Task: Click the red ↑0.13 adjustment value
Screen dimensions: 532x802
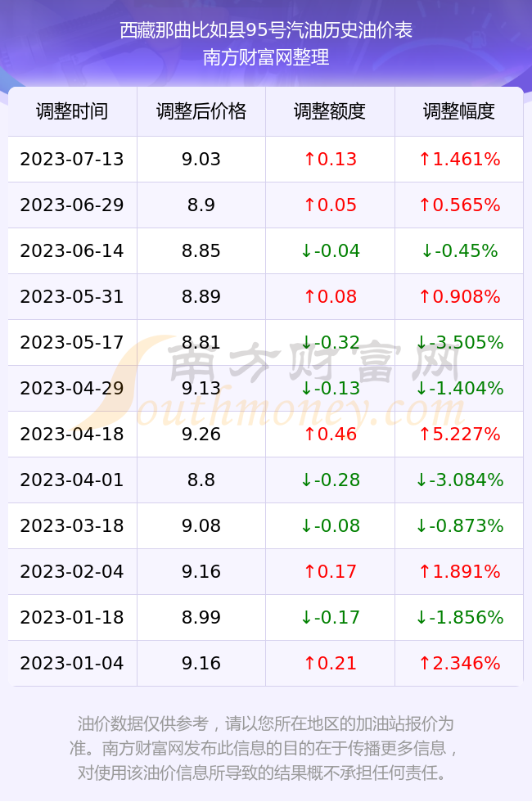Action: 330,159
